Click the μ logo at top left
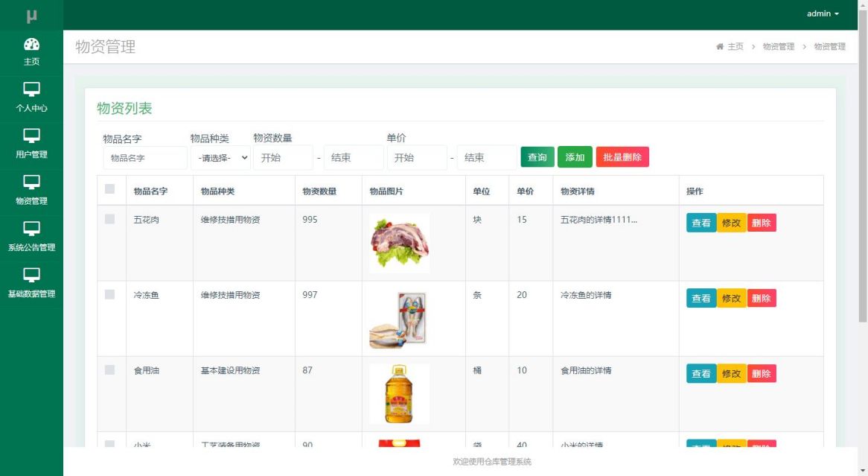Image resolution: width=868 pixels, height=476 pixels. coord(31,15)
